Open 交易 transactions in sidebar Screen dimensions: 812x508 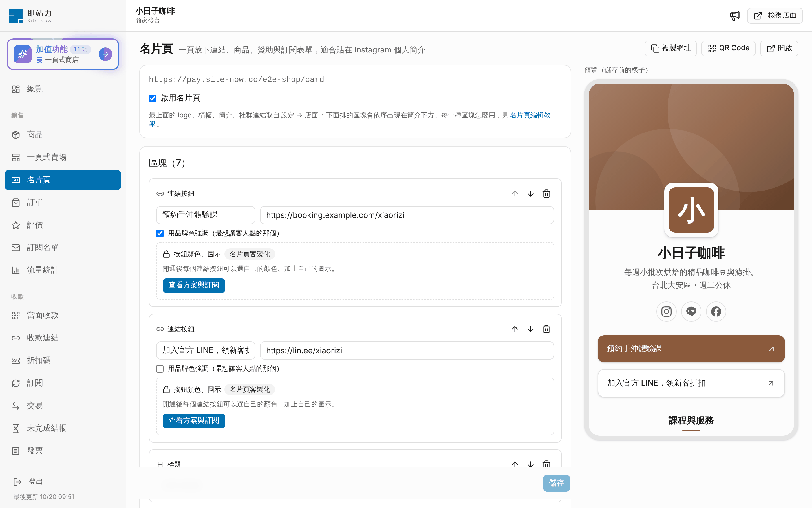pos(63,406)
